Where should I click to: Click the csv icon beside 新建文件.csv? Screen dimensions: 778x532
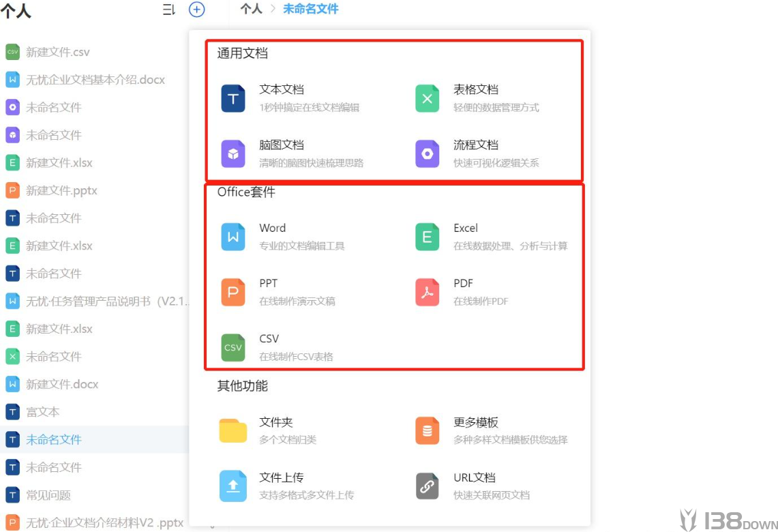12,52
